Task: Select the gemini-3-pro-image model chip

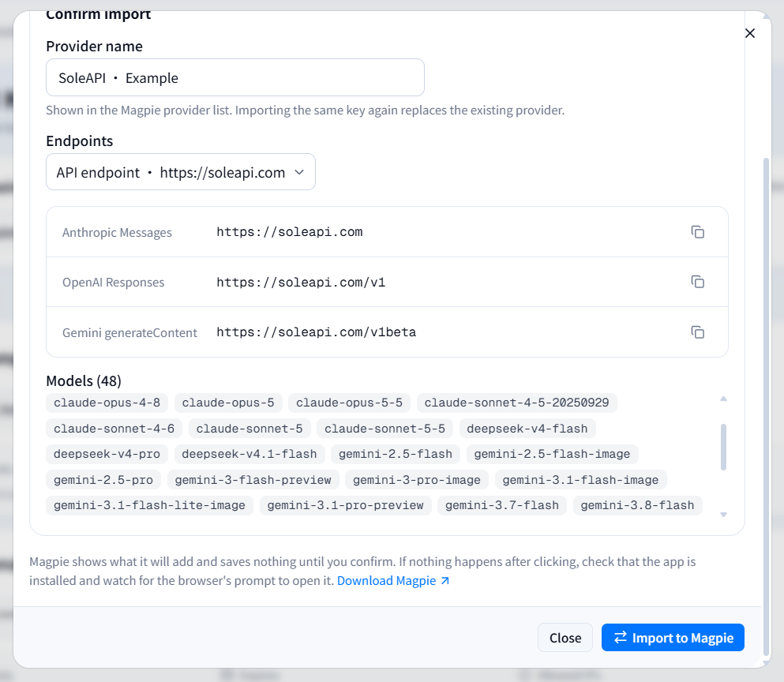Action: coord(417,480)
